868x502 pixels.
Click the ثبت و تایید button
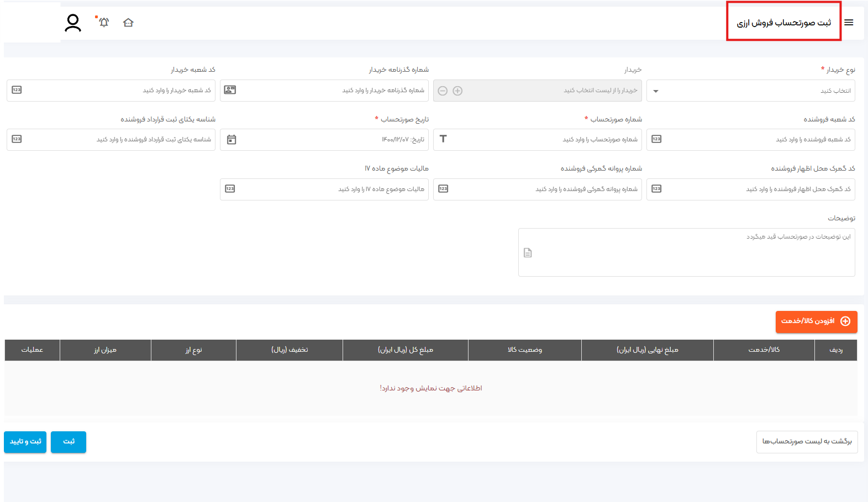tap(25, 442)
